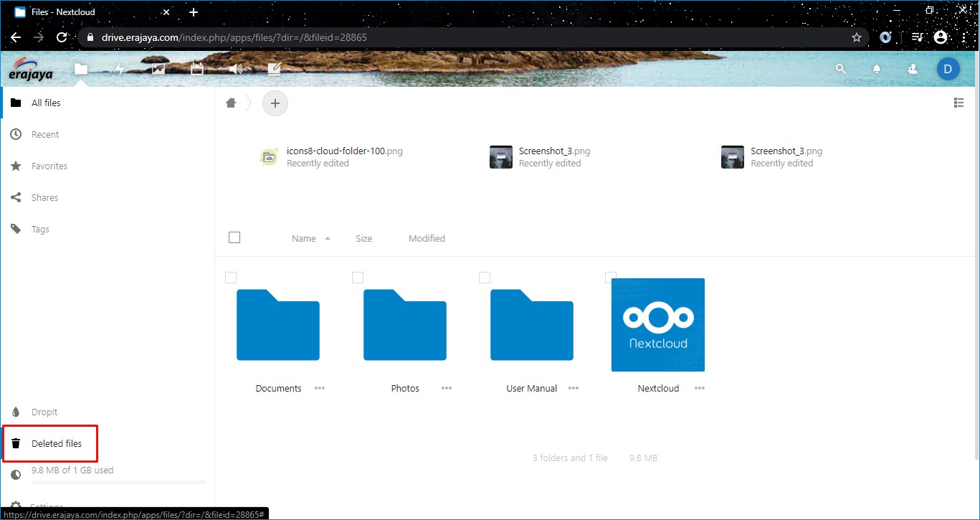Open a new browser tab

(x=194, y=12)
